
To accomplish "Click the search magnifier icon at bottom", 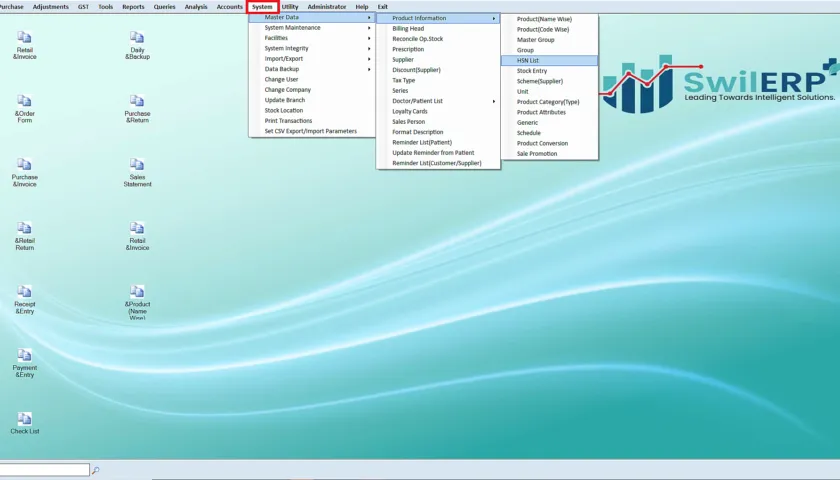I will (95, 470).
